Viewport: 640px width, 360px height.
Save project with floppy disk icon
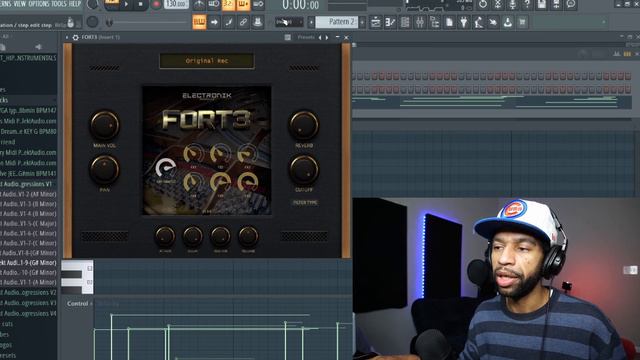pos(542,4)
